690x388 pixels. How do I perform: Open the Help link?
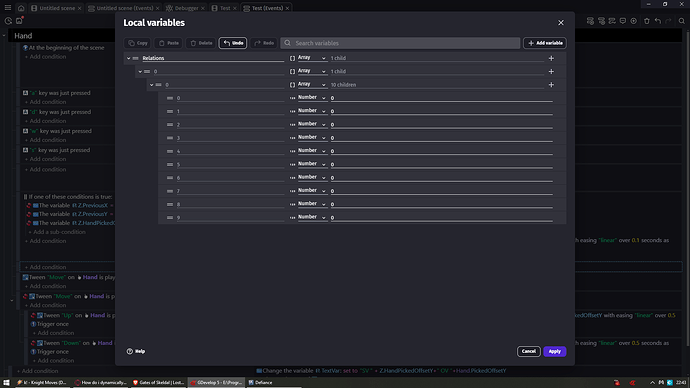click(136, 351)
